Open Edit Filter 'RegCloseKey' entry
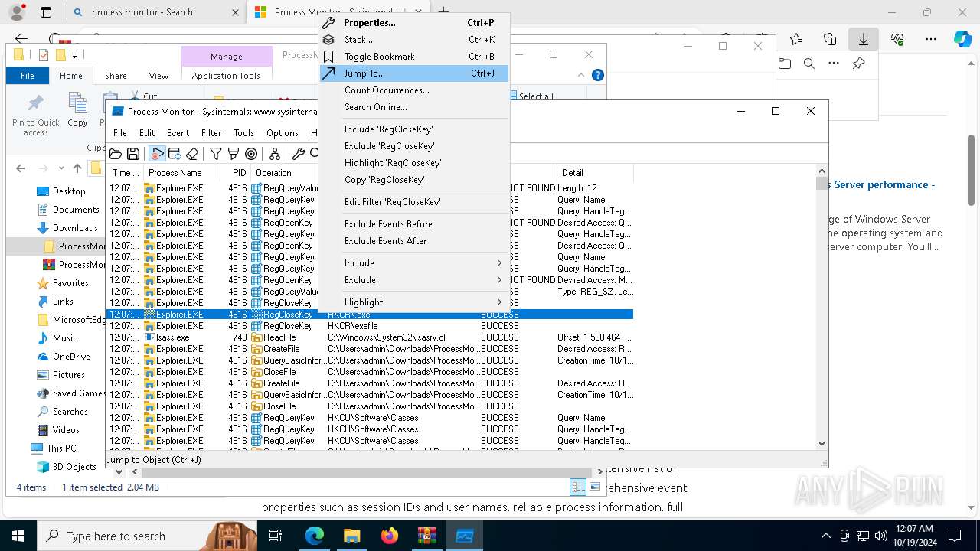 pyautogui.click(x=414, y=202)
